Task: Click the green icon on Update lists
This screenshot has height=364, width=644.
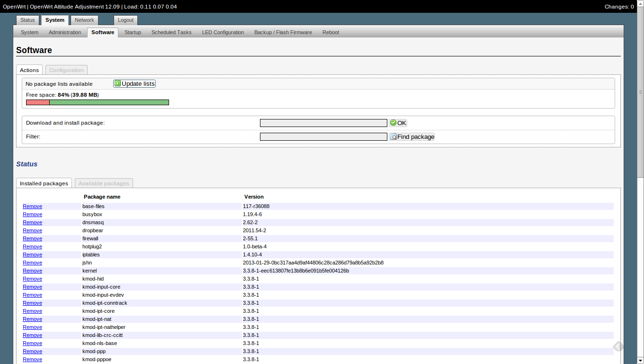Action: click(x=117, y=83)
